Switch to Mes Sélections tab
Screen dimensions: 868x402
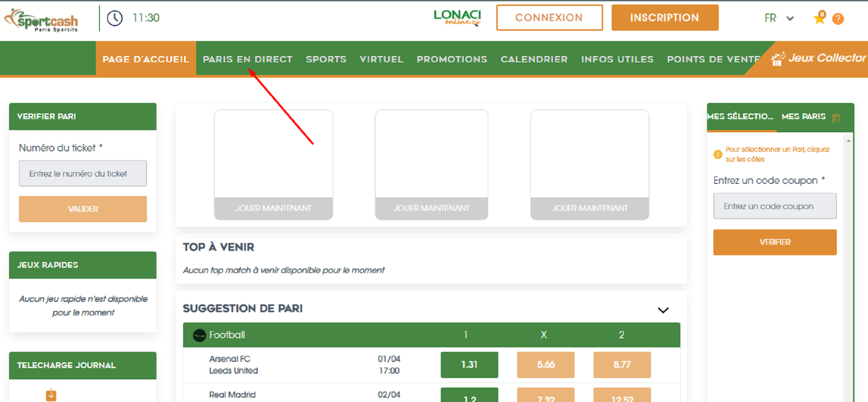pyautogui.click(x=741, y=117)
